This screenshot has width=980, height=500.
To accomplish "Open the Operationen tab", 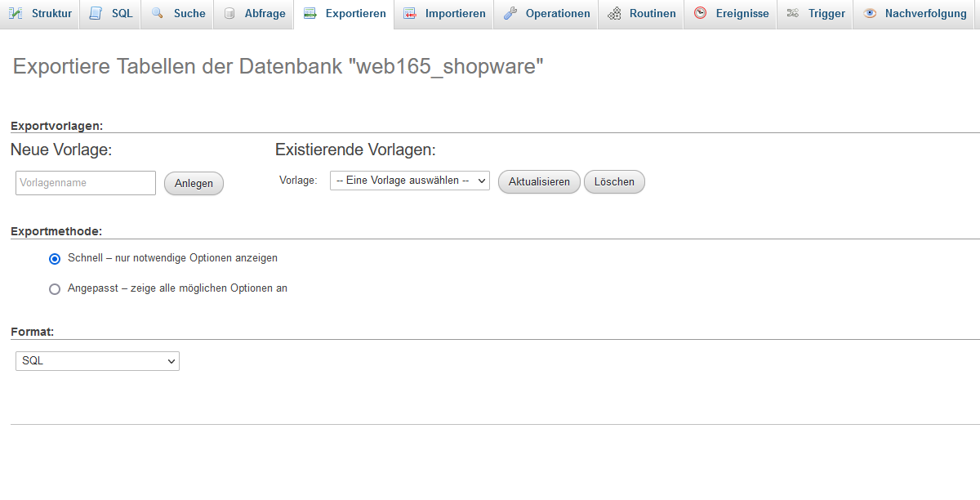I will click(546, 14).
